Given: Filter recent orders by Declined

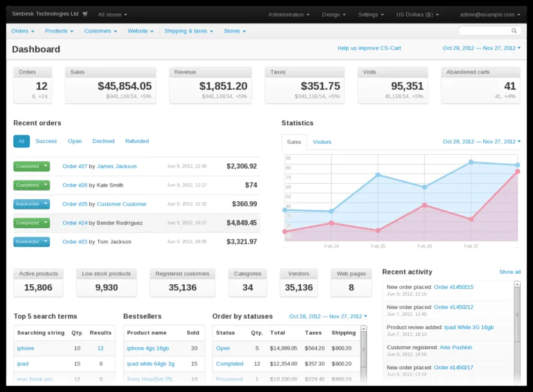Looking at the screenshot, I should 103,141.
